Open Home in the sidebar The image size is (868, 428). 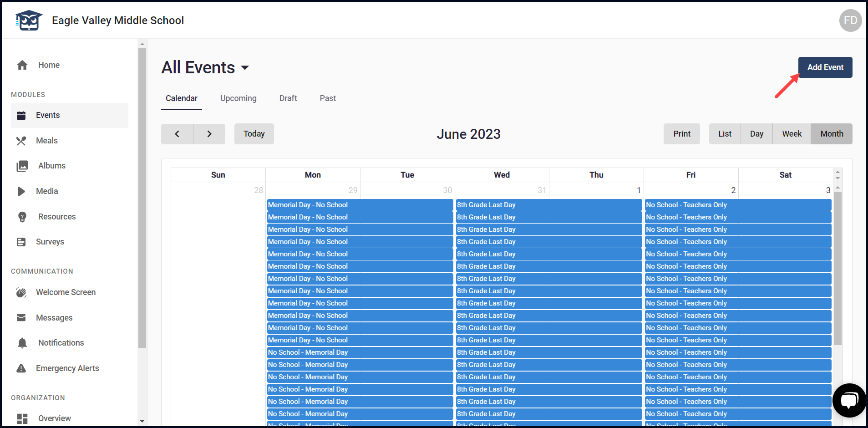pos(70,65)
